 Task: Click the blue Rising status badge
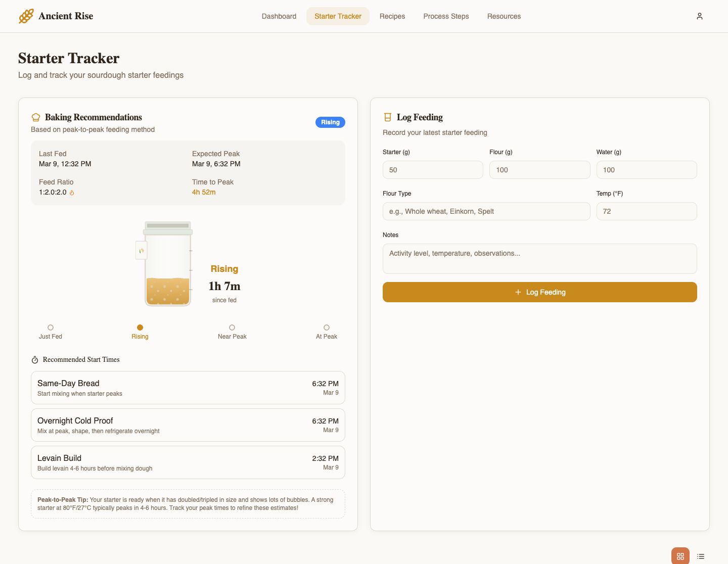[x=330, y=122]
